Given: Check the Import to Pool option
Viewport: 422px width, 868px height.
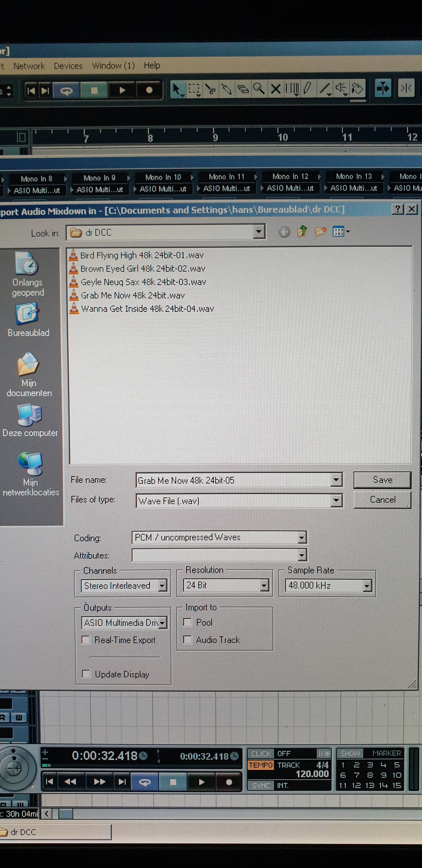Looking at the screenshot, I should coord(187,622).
